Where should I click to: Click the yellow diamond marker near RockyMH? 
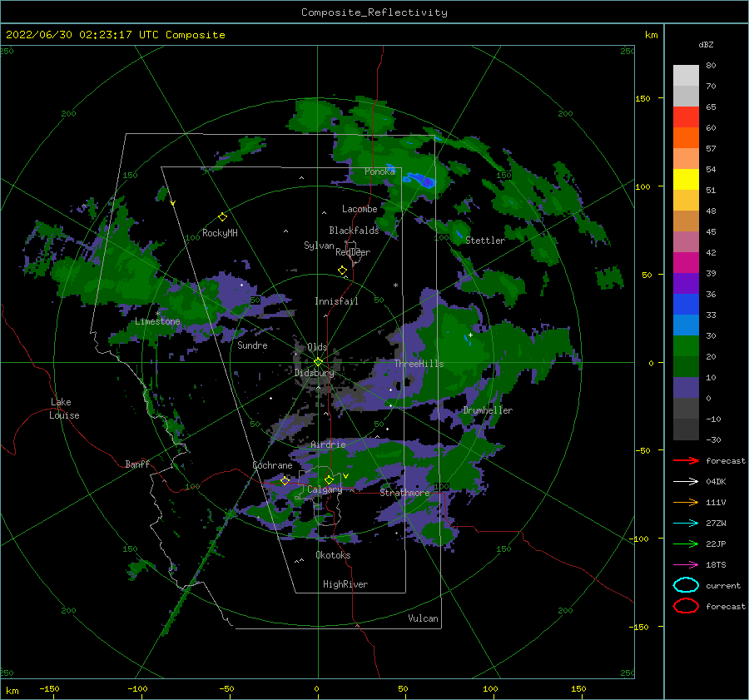[x=222, y=217]
